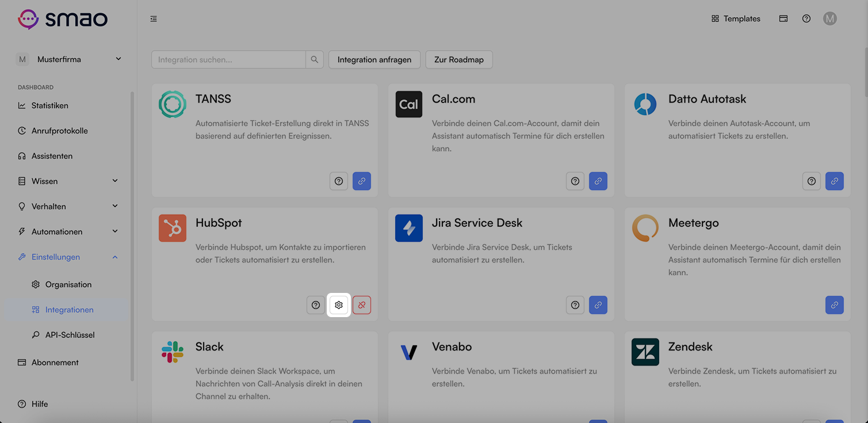The width and height of the screenshot is (868, 423).
Task: Click the Venabo card title
Action: [452, 346]
